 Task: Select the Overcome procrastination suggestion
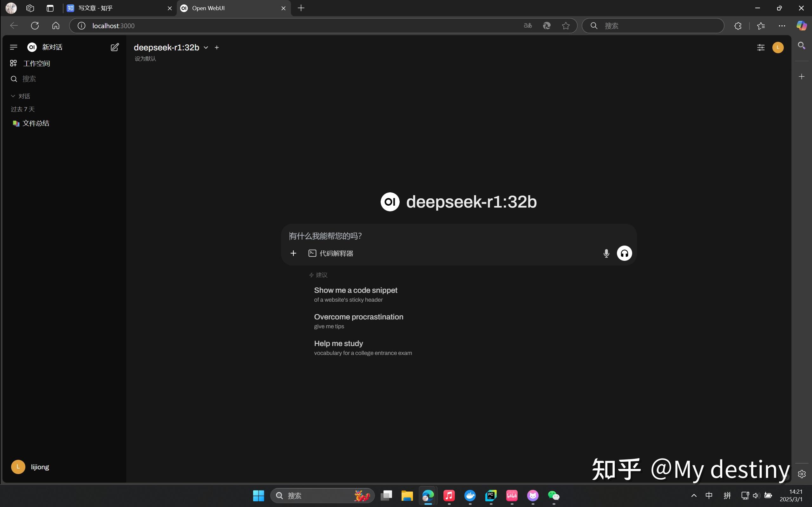coord(358,317)
